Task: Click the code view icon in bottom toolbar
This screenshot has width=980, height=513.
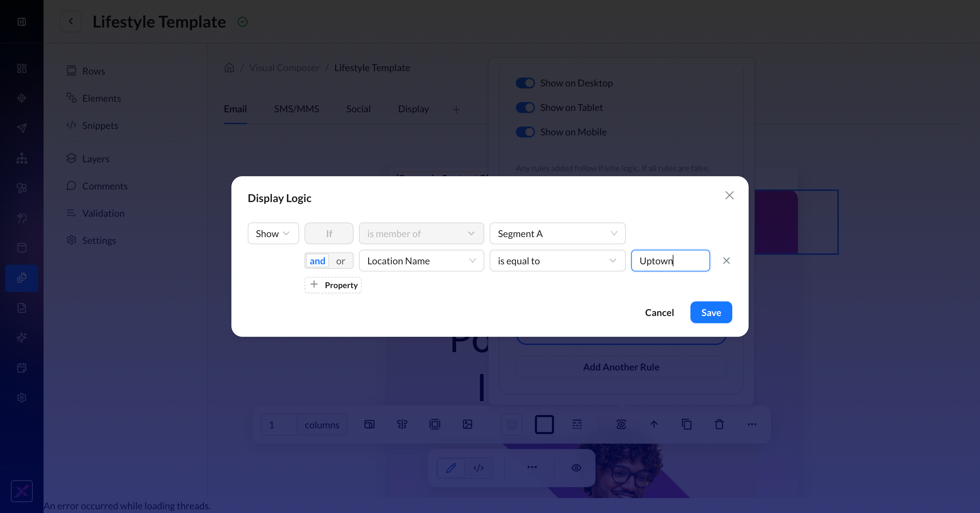Action: pos(478,468)
